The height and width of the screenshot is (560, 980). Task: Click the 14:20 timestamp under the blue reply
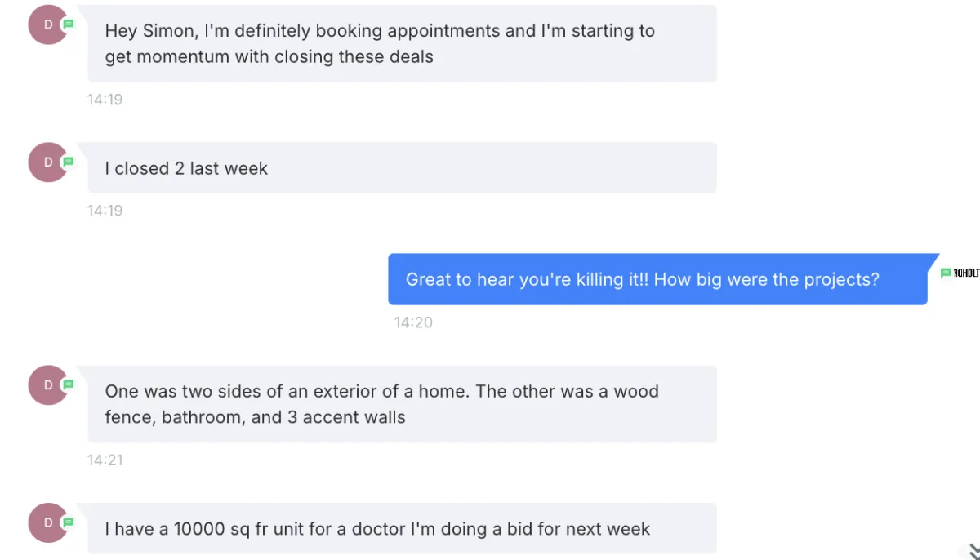[413, 322]
